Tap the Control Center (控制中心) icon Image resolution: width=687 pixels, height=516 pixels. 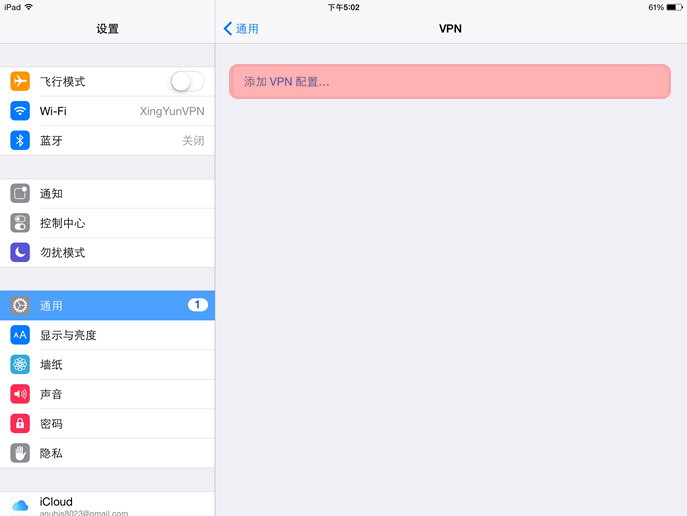pos(20,223)
